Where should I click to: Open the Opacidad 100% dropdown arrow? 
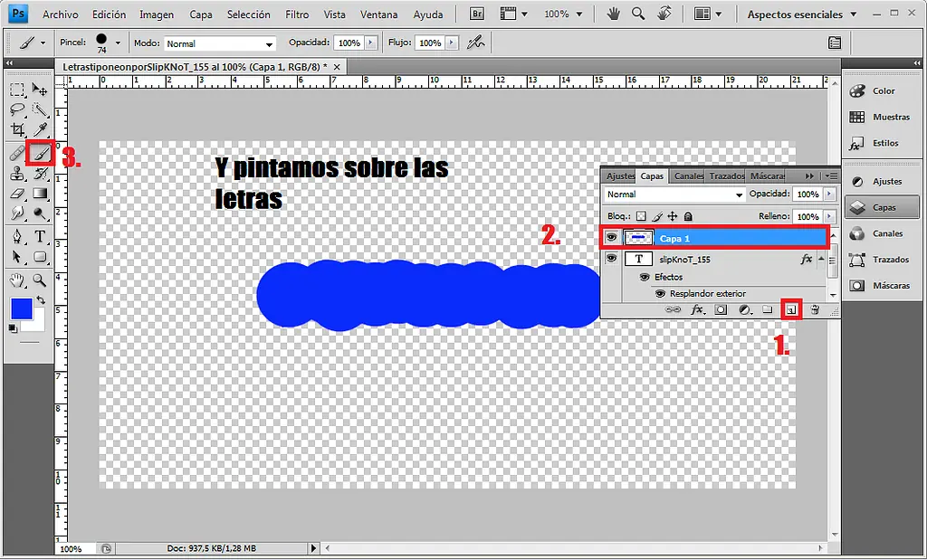pyautogui.click(x=827, y=195)
